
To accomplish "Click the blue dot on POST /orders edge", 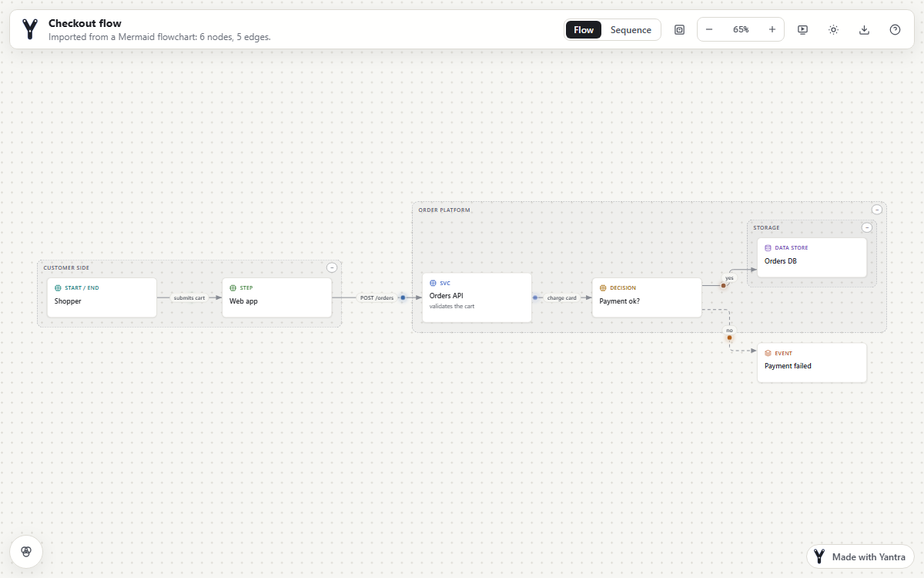I will coord(403,297).
